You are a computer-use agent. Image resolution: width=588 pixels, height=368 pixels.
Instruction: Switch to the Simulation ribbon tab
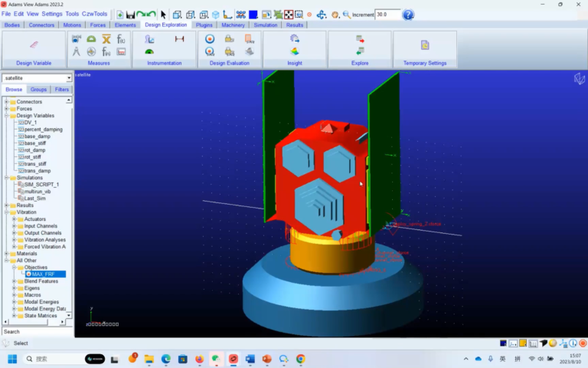(x=266, y=25)
